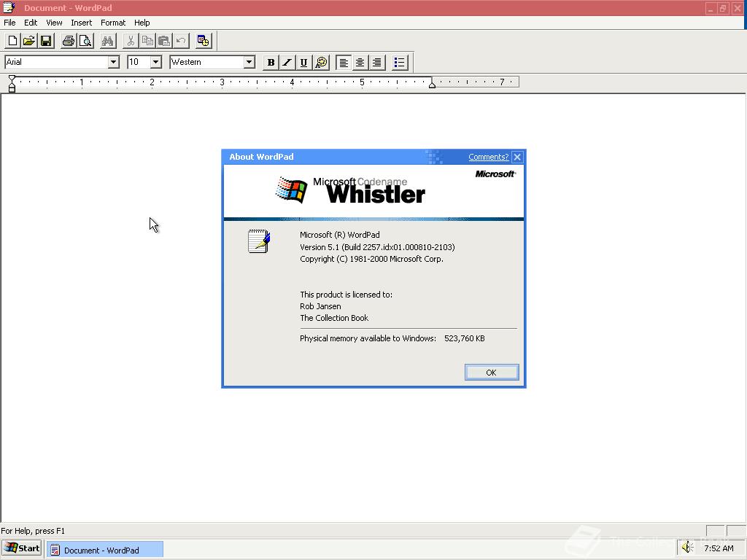747x560 pixels.
Task: Click the '523,760 KB' memory value
Action: pyautogui.click(x=465, y=338)
